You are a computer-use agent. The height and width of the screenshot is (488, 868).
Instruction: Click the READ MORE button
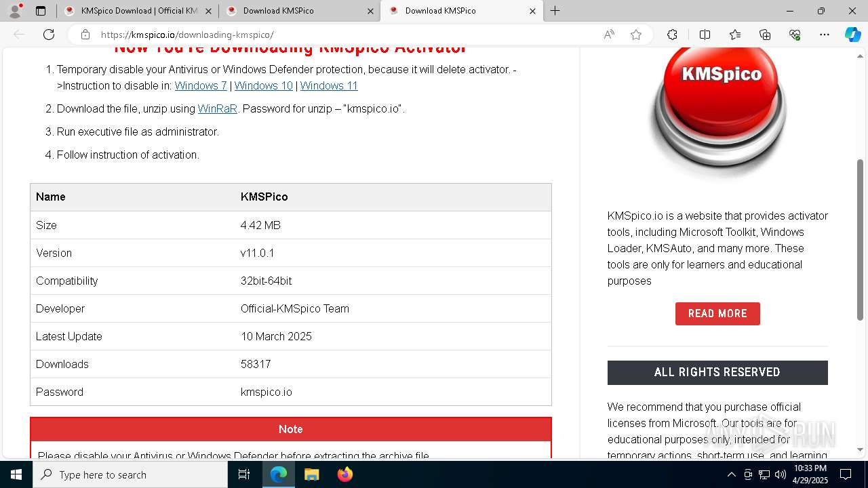click(x=717, y=314)
